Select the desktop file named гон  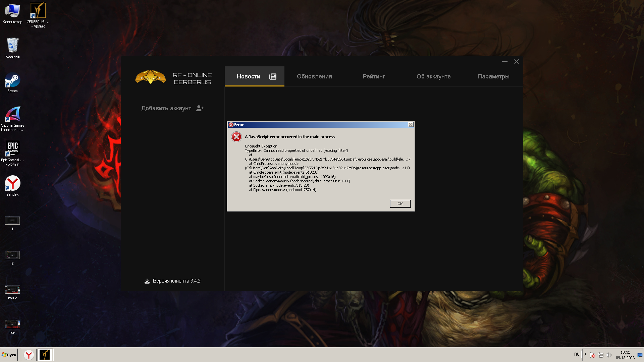pos(12,327)
